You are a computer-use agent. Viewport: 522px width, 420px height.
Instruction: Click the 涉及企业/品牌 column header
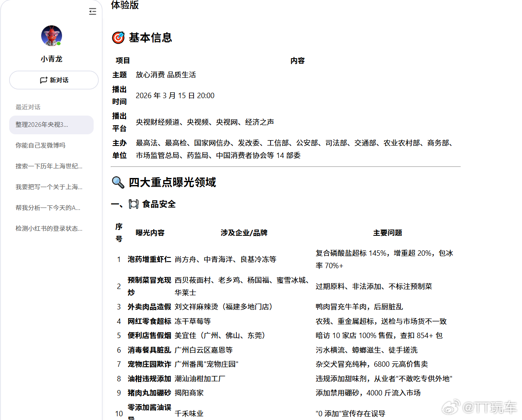244,233
